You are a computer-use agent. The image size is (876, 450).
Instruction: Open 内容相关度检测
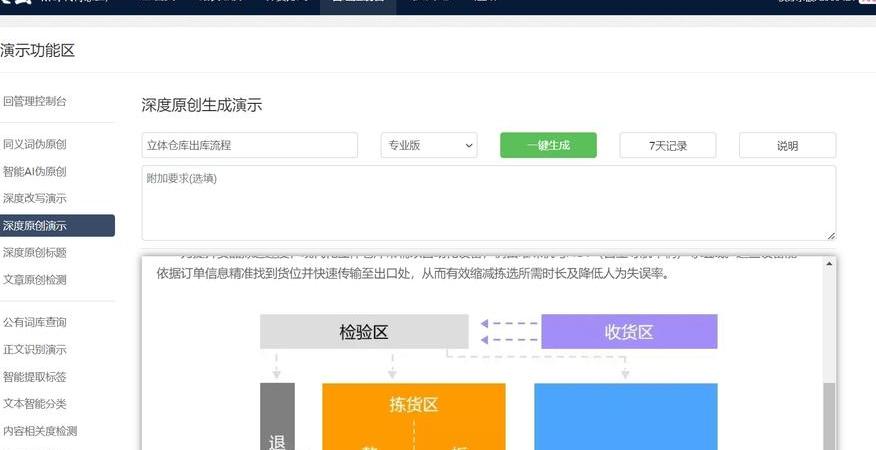[40, 431]
